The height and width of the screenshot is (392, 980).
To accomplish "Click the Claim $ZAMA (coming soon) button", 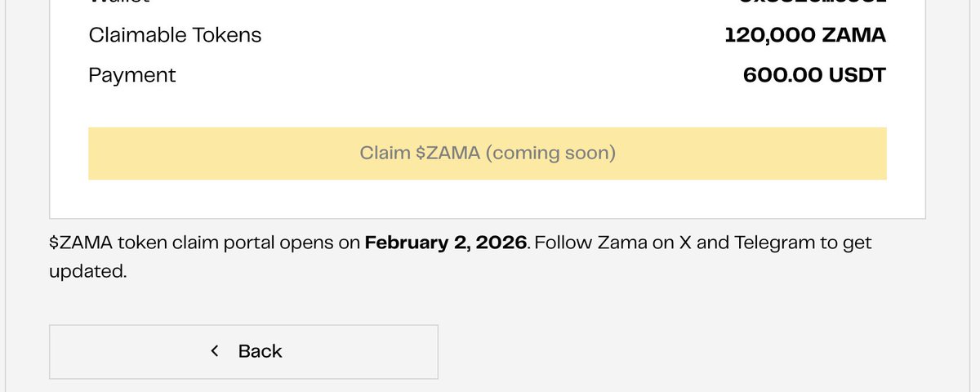I will pos(487,154).
